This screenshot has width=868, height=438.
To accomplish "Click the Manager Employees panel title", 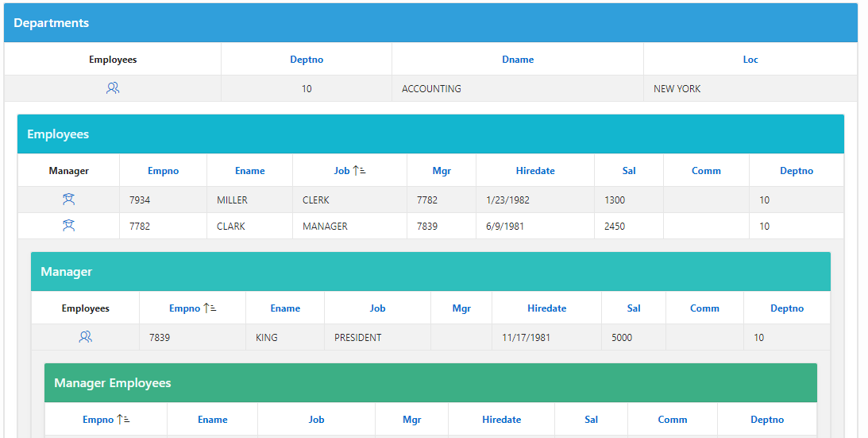I will pyautogui.click(x=113, y=383).
